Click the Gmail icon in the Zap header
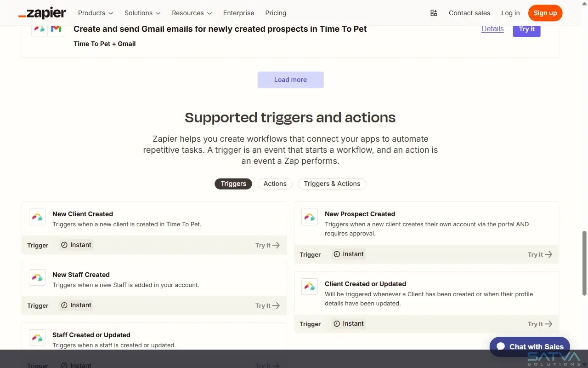The width and height of the screenshot is (588, 368). coord(56,29)
